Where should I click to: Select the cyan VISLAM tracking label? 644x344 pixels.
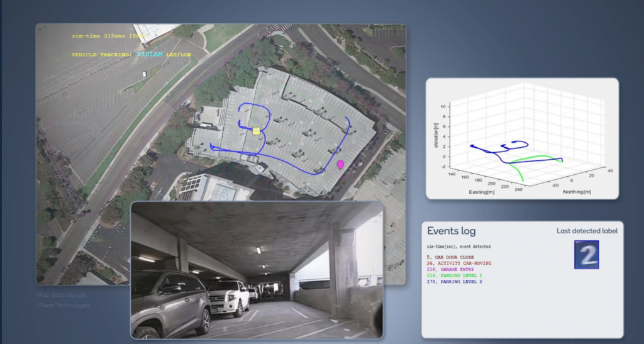tap(150, 55)
